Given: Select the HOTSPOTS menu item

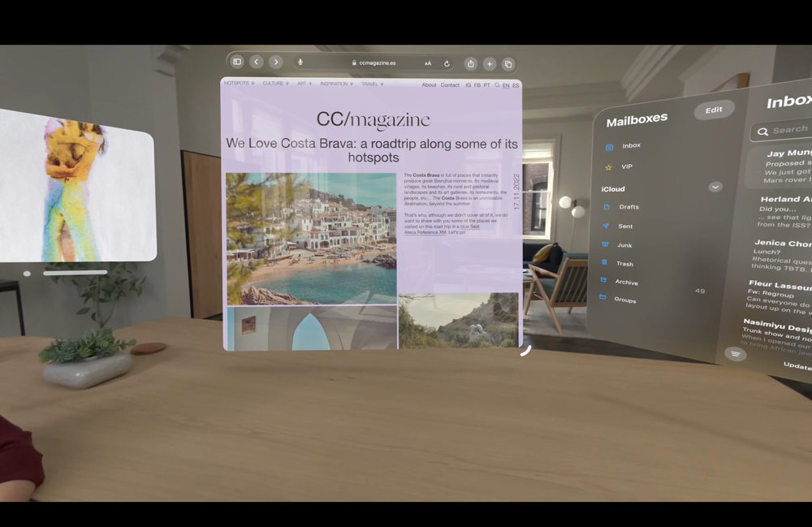Looking at the screenshot, I should coord(236,83).
